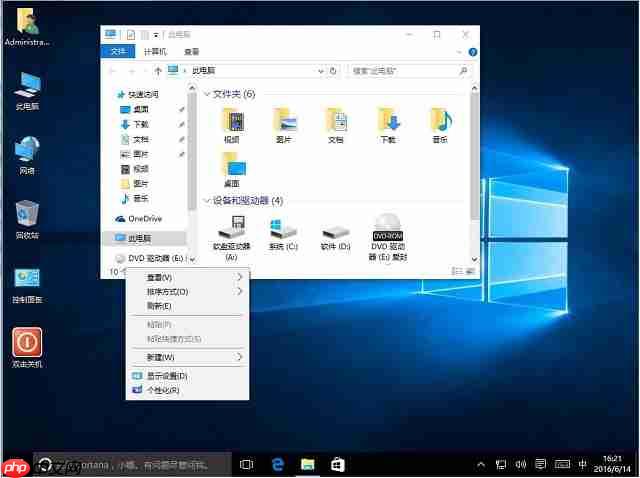The image size is (640, 478).
Task: Select the 此电脑 desktop icon
Action: (27, 91)
